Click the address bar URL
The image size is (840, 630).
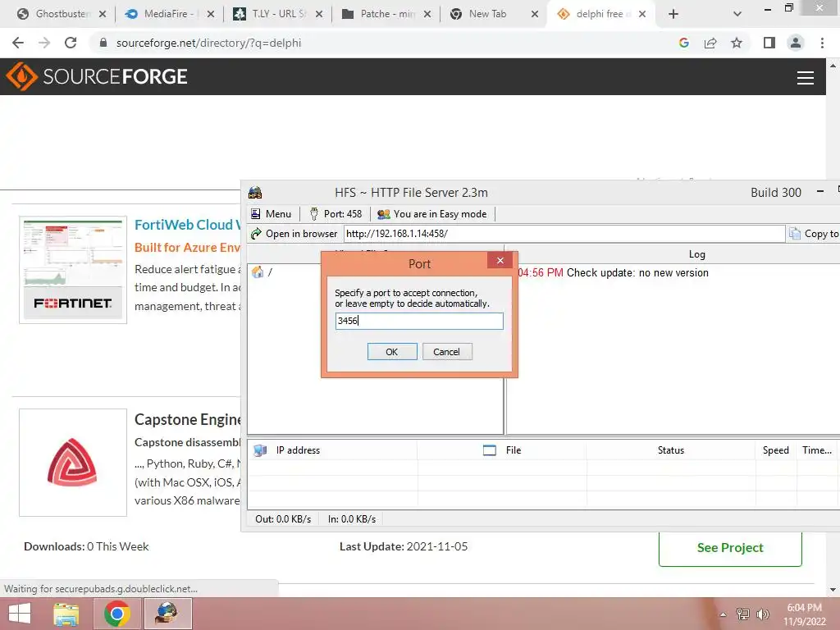click(x=208, y=43)
